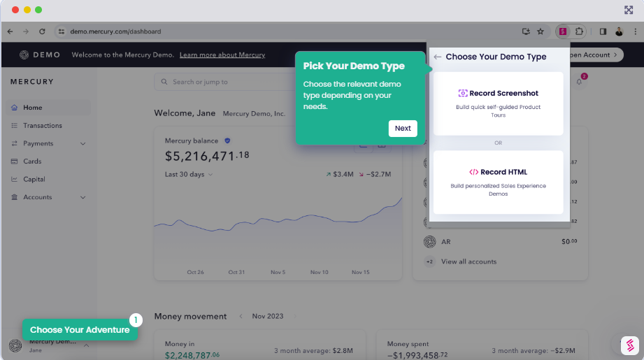Screen dimensions: 644x360
Task: Open Chrome three-dot menu
Action: click(636, 31)
